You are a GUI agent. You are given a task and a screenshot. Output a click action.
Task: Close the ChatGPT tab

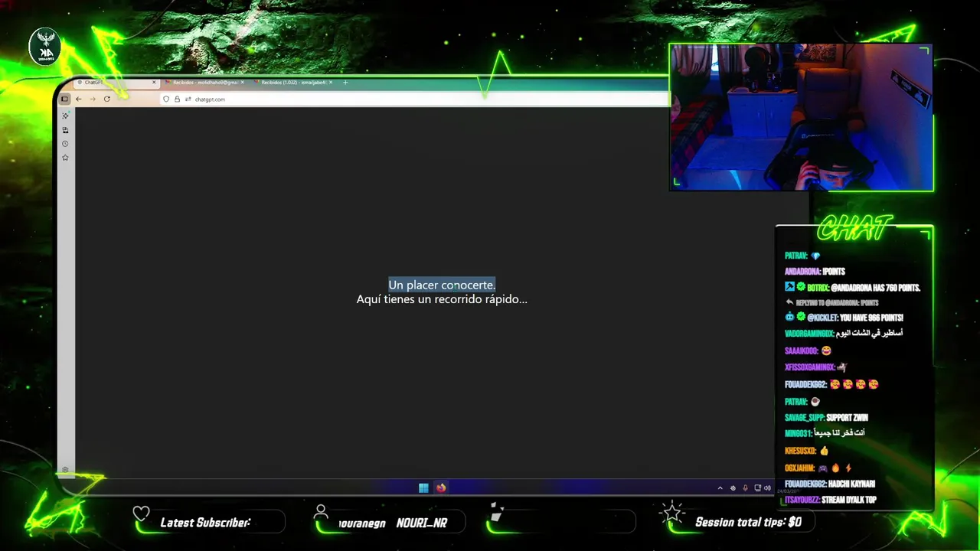point(154,82)
